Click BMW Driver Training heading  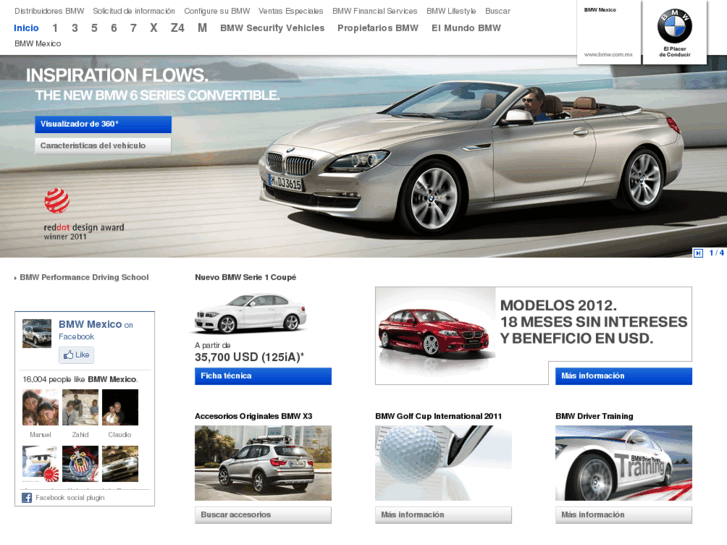[594, 416]
